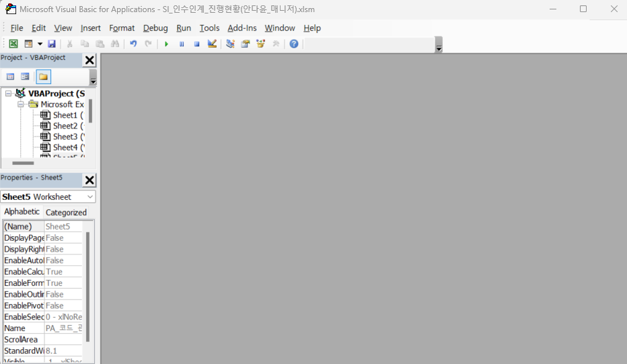Close the Project - VBAProject panel

tap(89, 61)
